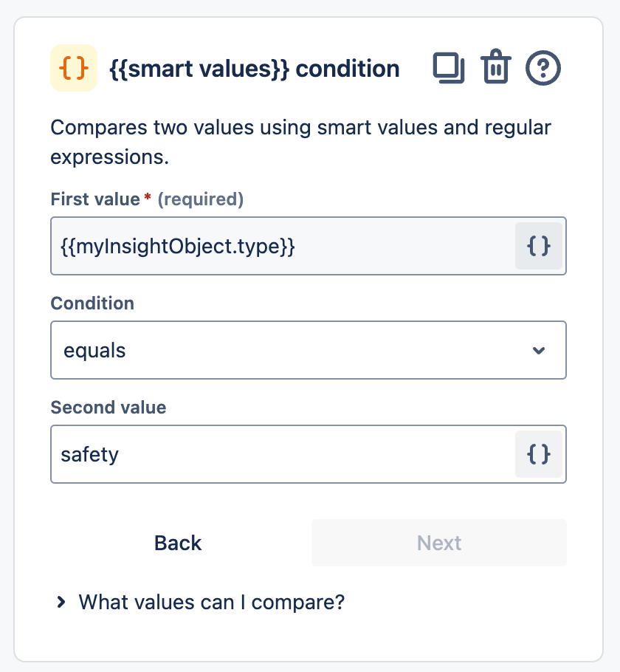The height and width of the screenshot is (672, 620).
Task: Click the "First value" field label
Action: point(95,199)
